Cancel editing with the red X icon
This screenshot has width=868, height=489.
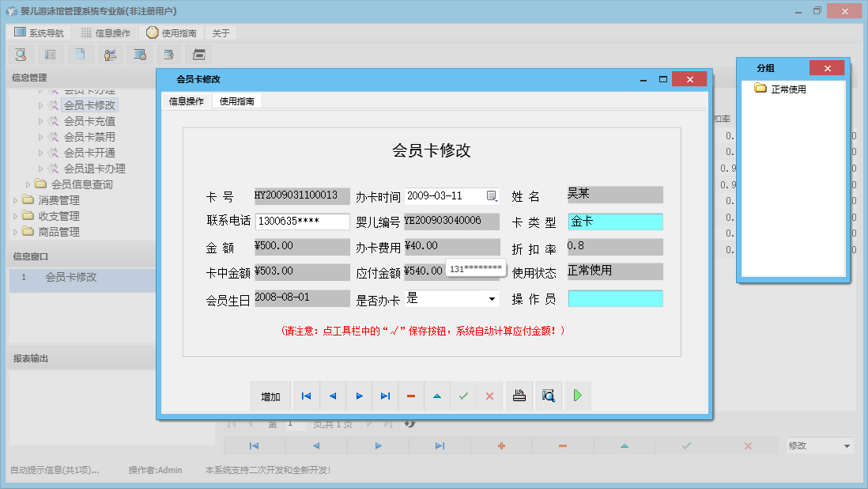489,396
